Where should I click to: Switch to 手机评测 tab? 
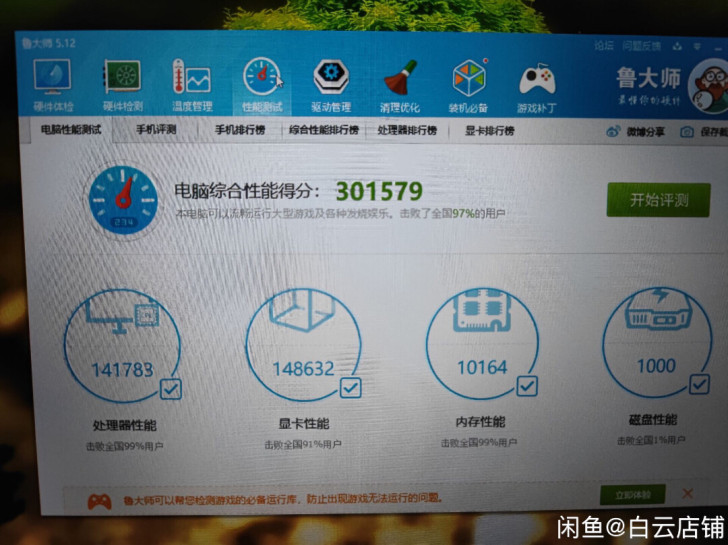tap(156, 130)
